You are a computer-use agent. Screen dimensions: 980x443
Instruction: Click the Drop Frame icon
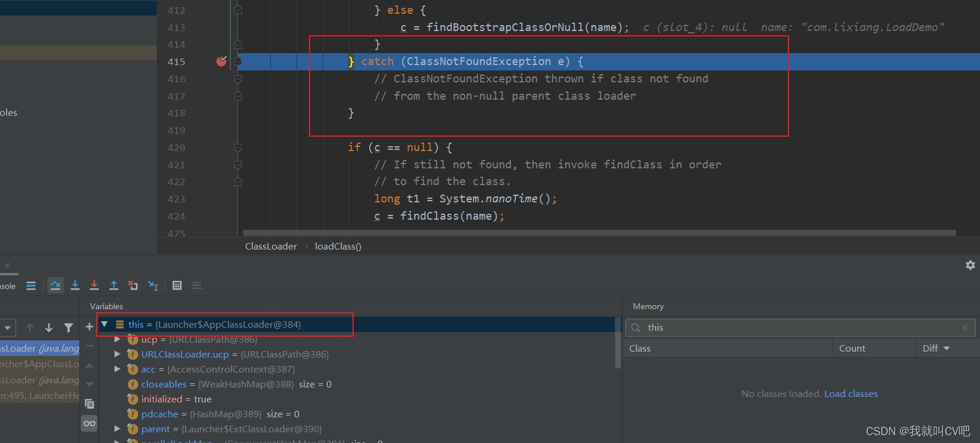(x=133, y=285)
